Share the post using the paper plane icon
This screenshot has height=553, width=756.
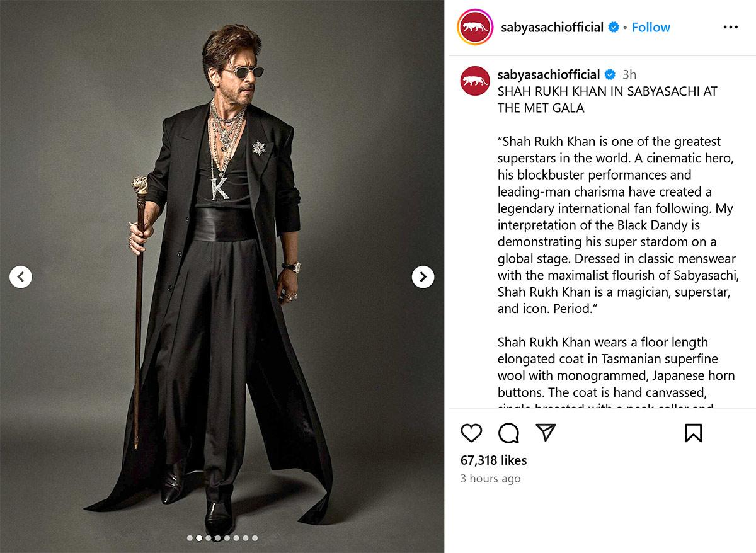click(546, 432)
